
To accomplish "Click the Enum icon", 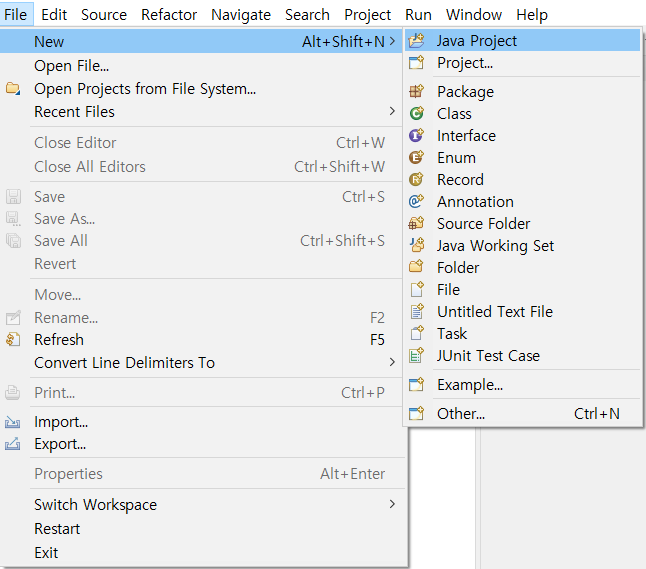I will point(417,157).
